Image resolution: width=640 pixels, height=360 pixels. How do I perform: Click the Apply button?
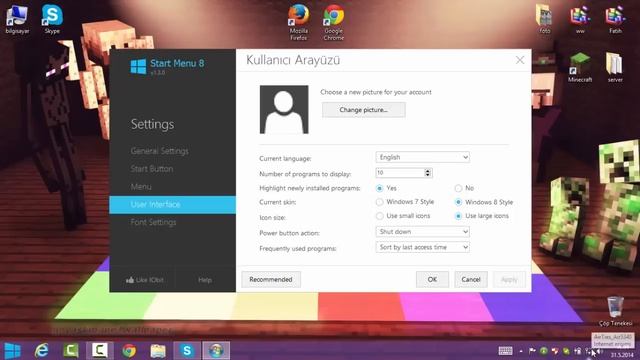coord(509,280)
